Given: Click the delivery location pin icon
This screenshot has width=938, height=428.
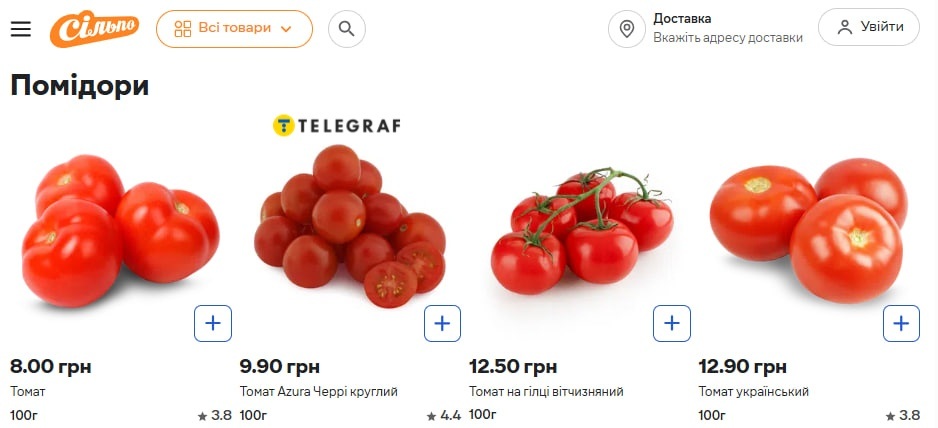Looking at the screenshot, I should coord(627,28).
